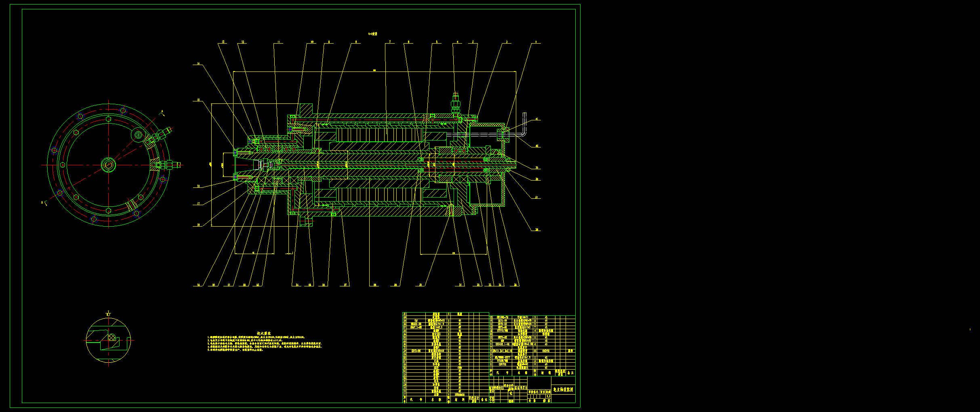Viewport: 980px width, 412px height.
Task: Select part balloon number 24 at bottom
Action: click(297, 285)
